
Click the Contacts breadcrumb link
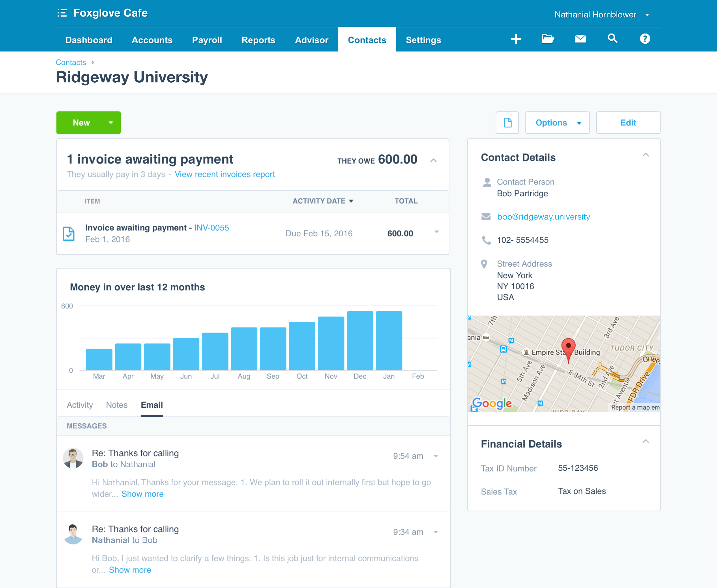pos(71,63)
